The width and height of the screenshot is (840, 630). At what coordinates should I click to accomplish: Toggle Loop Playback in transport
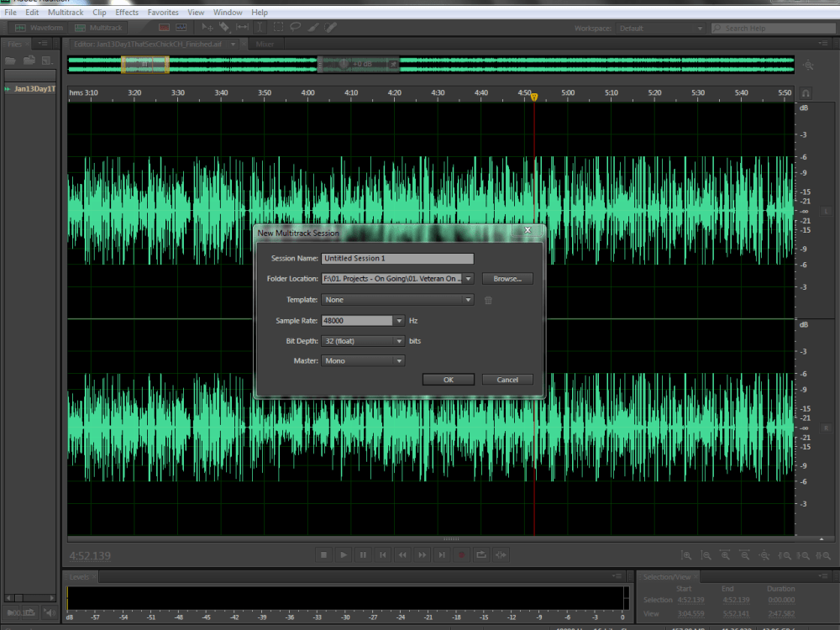(481, 555)
